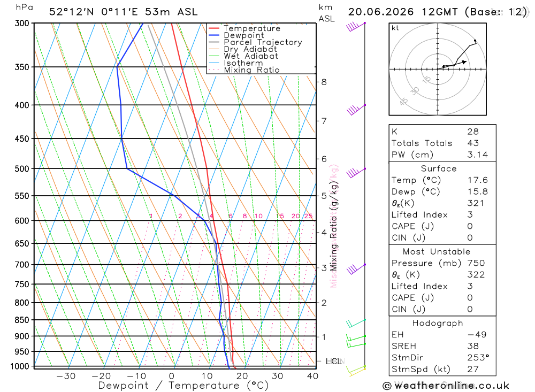Screen dimensions: 535x392
Task: Click the 500 hPa pressure axis label
Action: click(x=22, y=169)
